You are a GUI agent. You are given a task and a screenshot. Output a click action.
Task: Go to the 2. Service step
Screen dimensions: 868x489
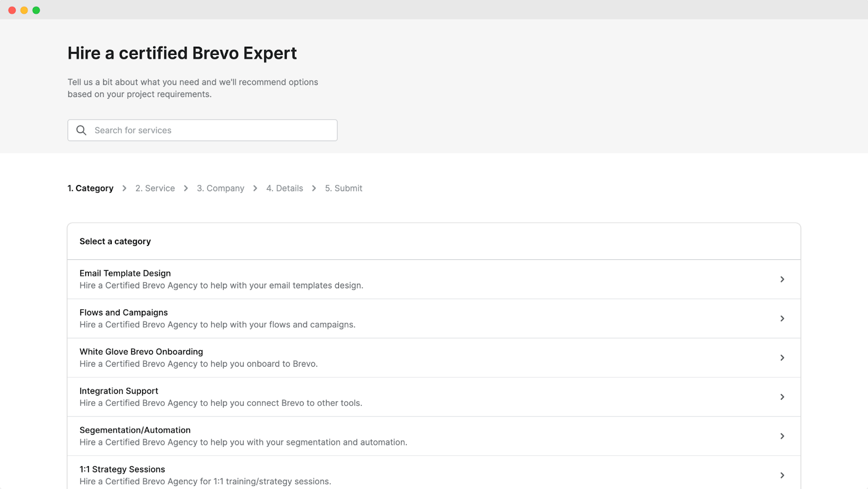coord(155,188)
